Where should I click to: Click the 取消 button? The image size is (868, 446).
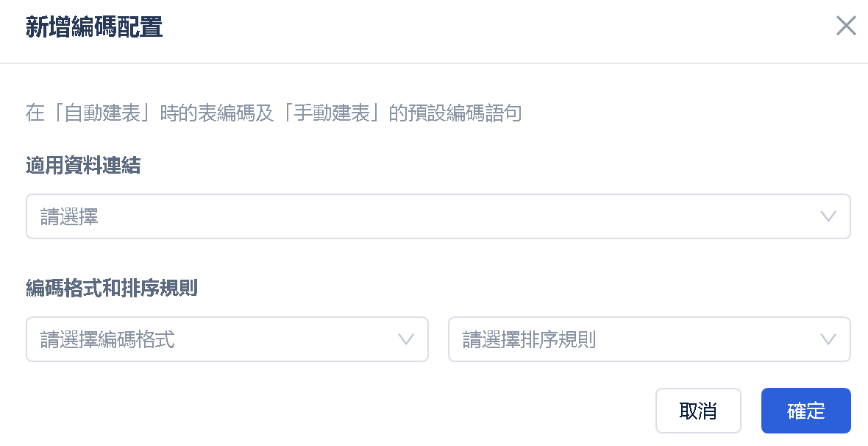(x=698, y=411)
